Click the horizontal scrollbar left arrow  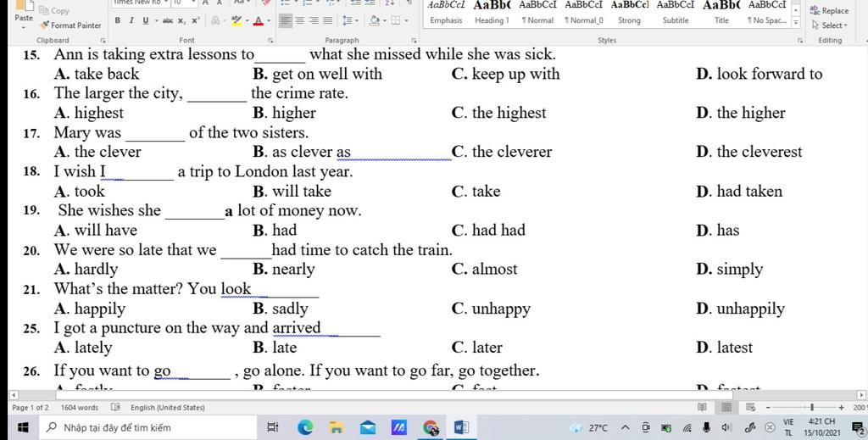click(14, 395)
